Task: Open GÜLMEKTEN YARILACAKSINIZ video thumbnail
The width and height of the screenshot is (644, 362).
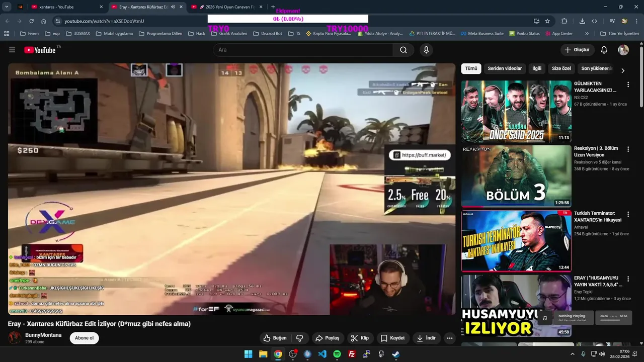Action: coord(516,112)
